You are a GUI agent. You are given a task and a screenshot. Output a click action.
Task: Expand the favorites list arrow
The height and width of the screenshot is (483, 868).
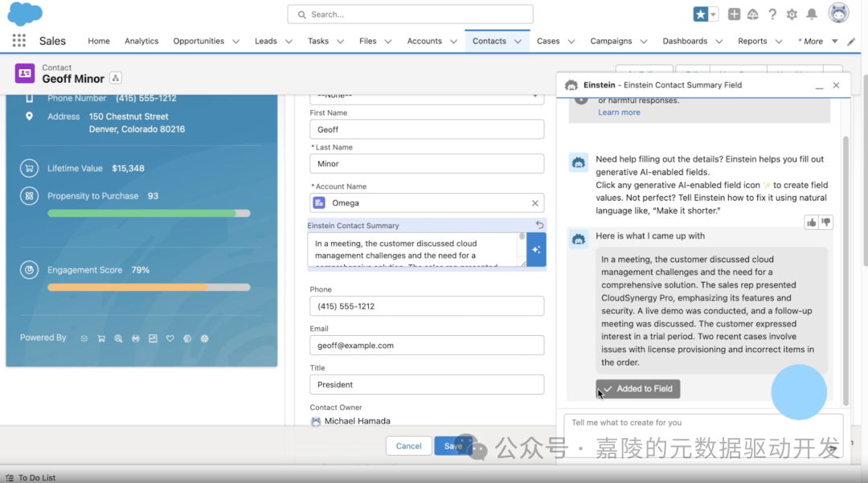tap(713, 14)
